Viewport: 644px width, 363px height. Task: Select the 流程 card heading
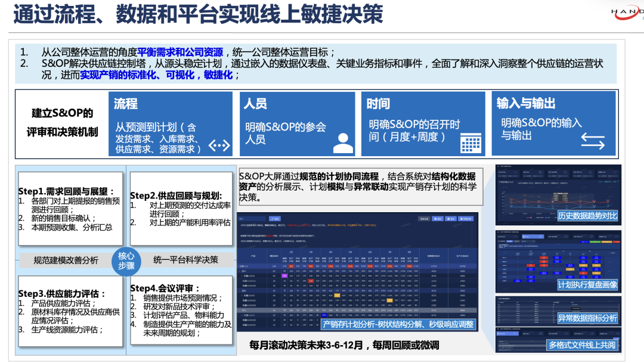(x=126, y=104)
